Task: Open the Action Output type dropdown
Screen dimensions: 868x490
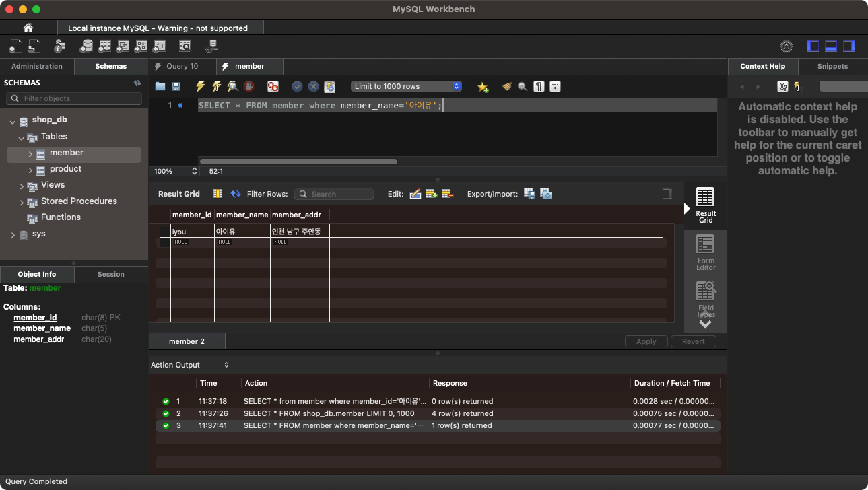Action: 190,365
